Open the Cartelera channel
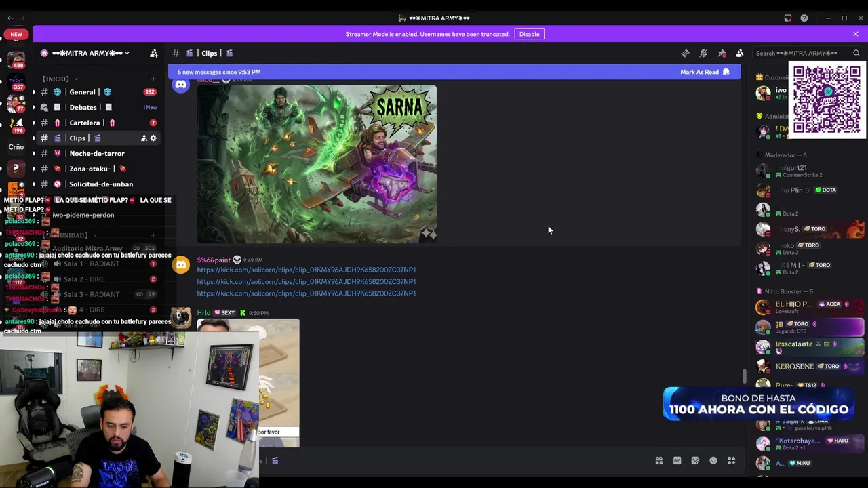The image size is (868, 488). [98, 123]
